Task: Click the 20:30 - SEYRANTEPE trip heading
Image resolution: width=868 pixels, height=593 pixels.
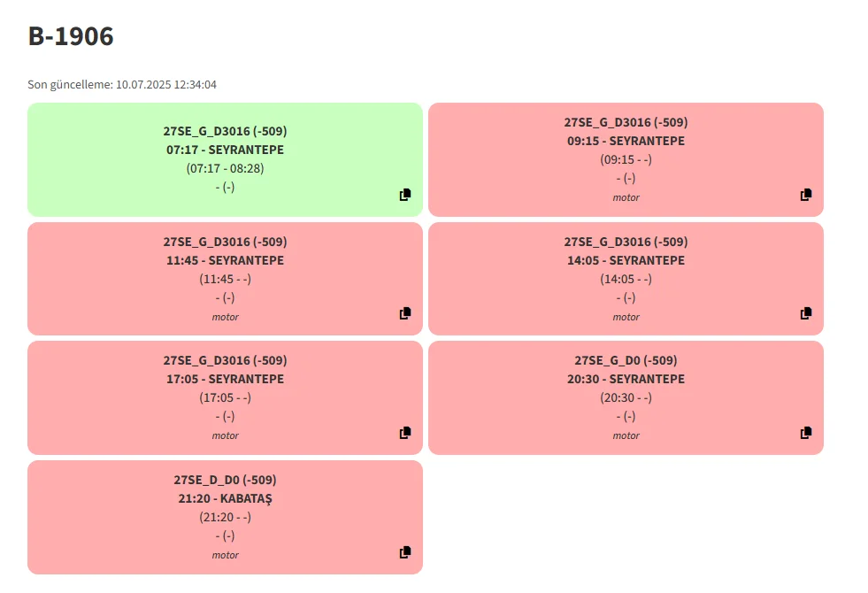Action: pyautogui.click(x=626, y=379)
